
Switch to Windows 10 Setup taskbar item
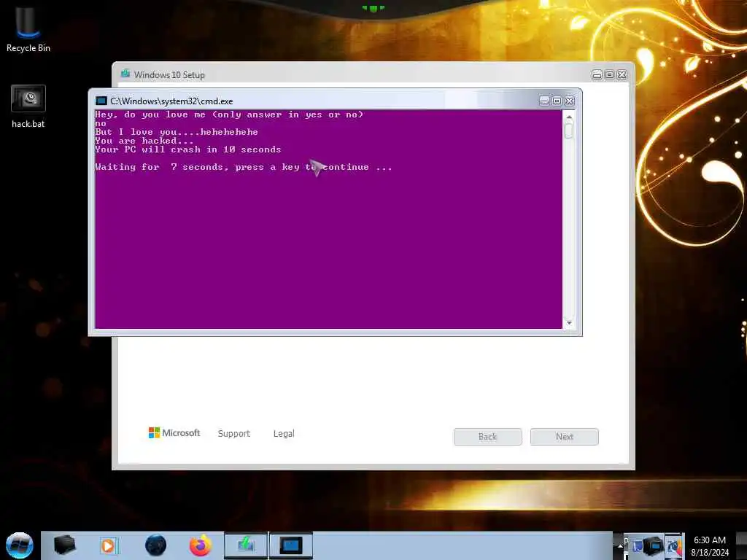coord(246,545)
